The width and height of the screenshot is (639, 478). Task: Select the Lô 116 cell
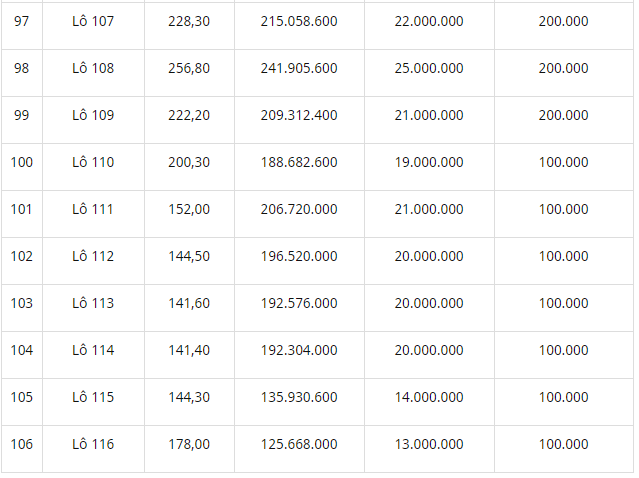coord(93,444)
